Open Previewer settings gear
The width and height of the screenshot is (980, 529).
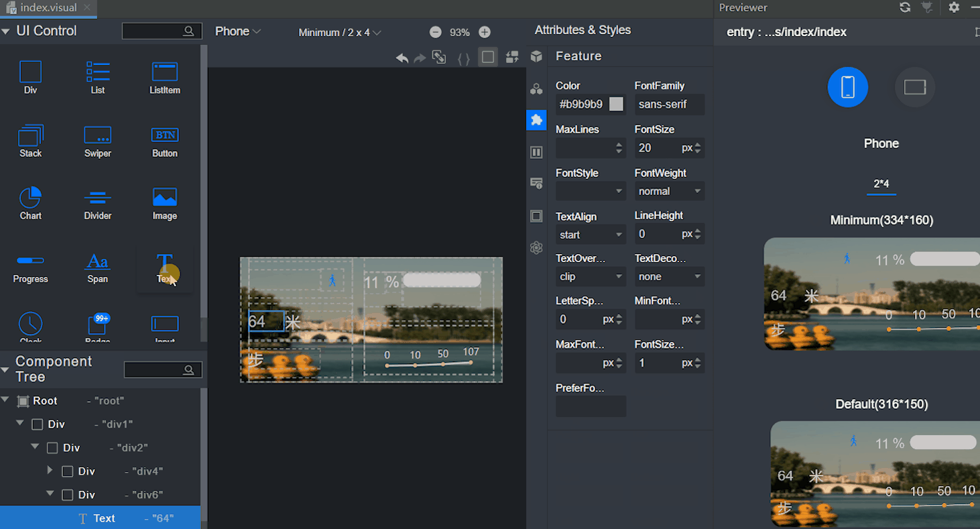pos(954,7)
